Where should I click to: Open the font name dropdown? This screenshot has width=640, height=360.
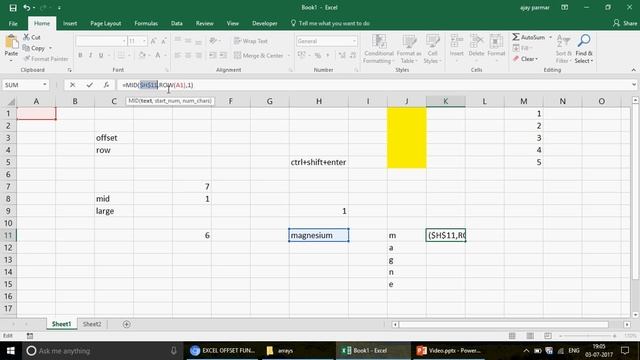click(124, 41)
